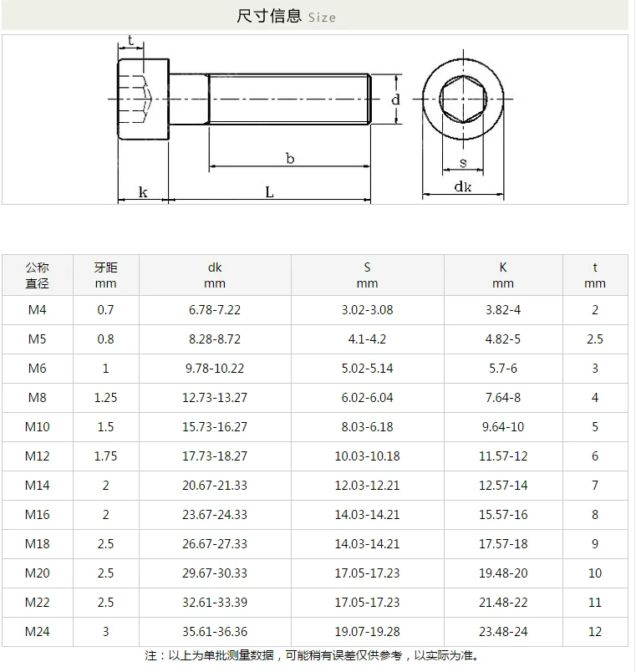Click the pitch value 0.7
Image resolution: width=636 pixels, height=672 pixels.
106,310
